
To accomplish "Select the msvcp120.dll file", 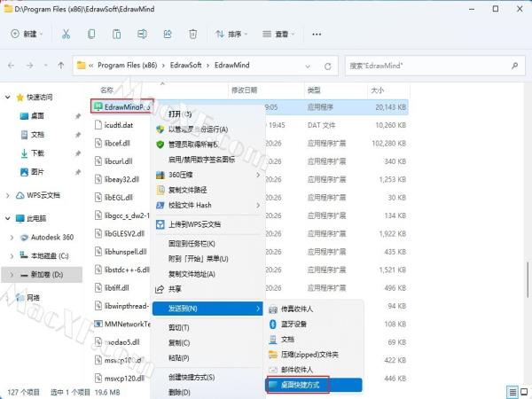I will pos(124,379).
